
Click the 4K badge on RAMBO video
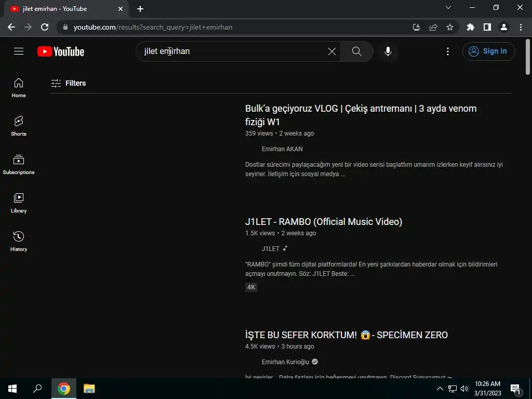[251, 287]
